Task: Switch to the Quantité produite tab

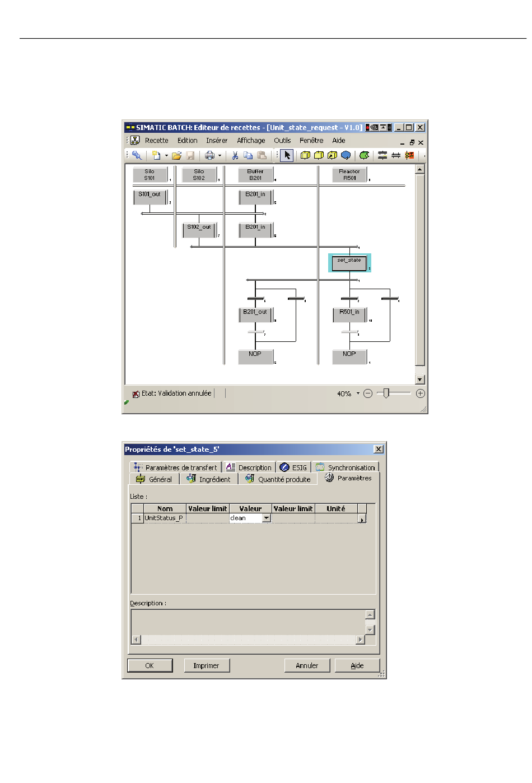Action: point(278,479)
